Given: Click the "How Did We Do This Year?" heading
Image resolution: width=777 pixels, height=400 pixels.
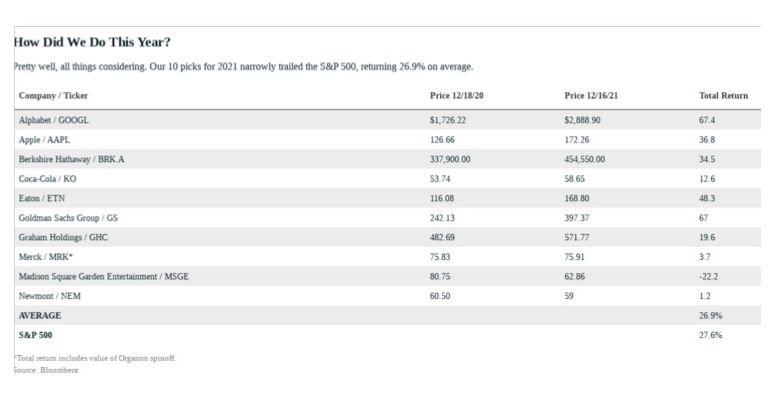Looking at the screenshot, I should (x=92, y=42).
